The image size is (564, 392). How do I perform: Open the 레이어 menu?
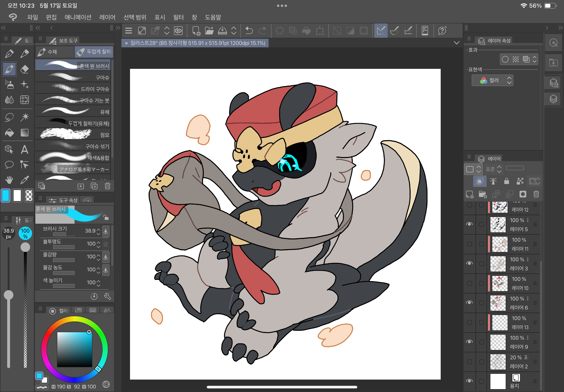pos(107,17)
